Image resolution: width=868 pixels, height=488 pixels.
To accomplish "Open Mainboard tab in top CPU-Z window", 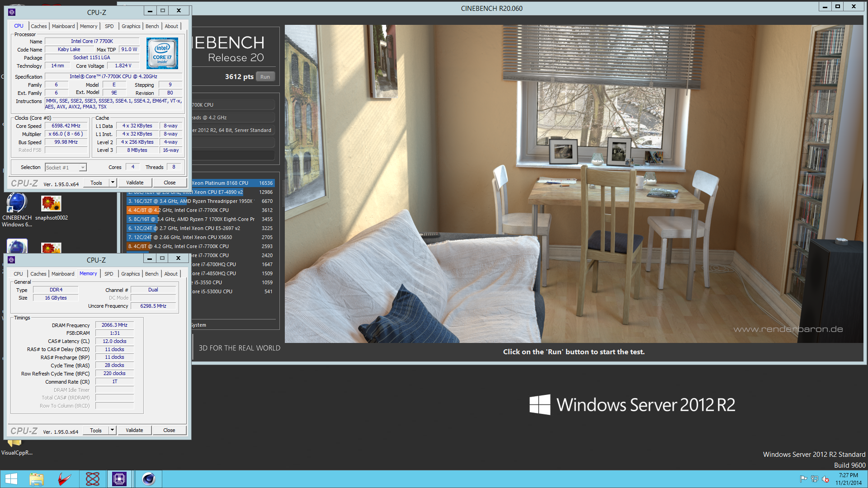I will click(x=63, y=26).
